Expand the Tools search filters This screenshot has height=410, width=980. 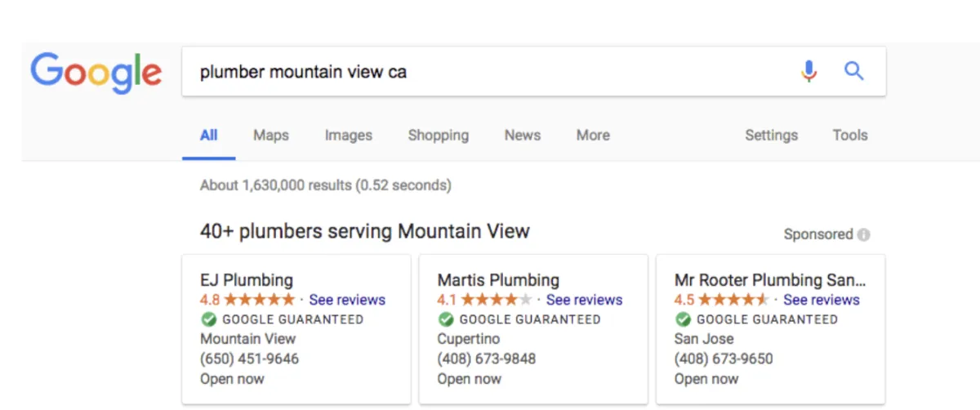click(x=850, y=136)
